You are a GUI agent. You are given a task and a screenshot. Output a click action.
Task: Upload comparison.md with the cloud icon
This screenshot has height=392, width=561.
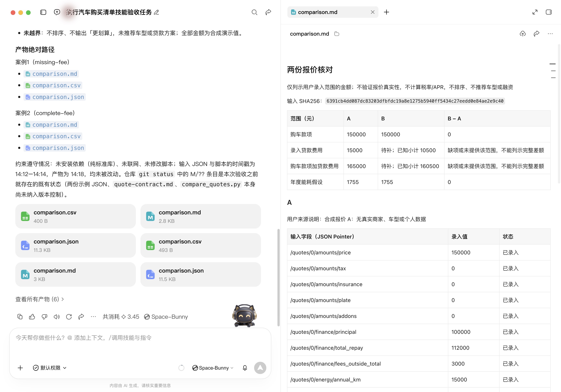523,34
